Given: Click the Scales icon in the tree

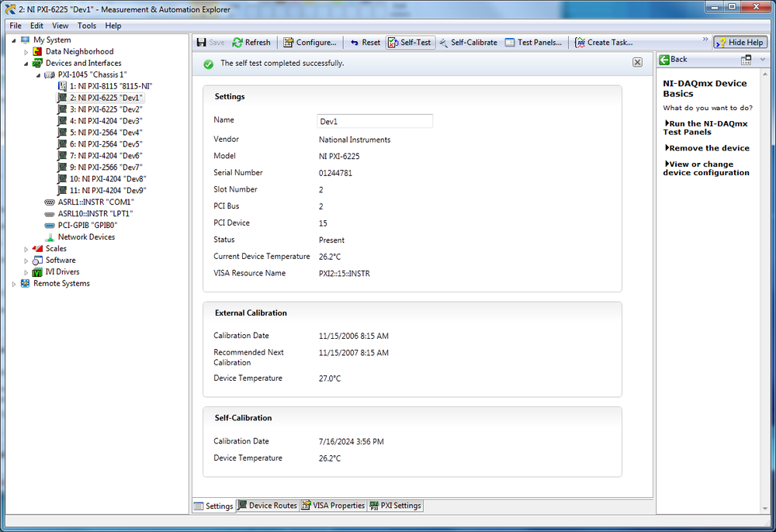Looking at the screenshot, I should pos(37,249).
